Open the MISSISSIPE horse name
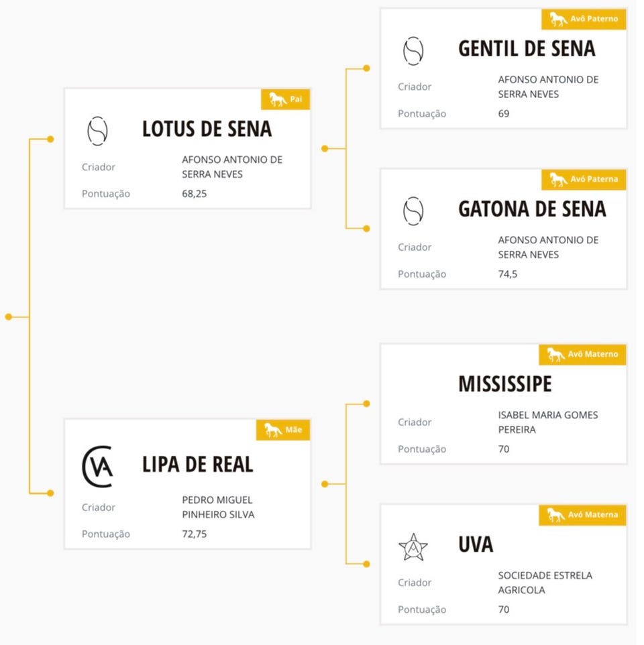Screen dimensions: 644x645 tap(504, 384)
